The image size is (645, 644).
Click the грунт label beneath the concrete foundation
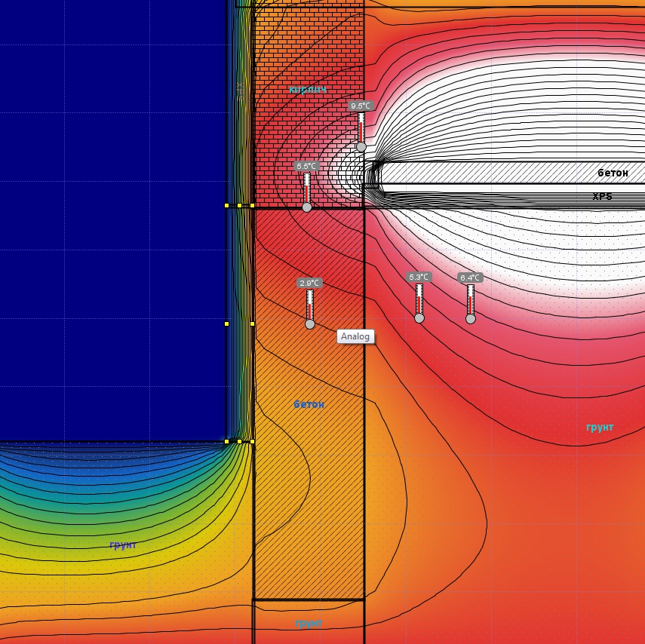[x=309, y=624]
